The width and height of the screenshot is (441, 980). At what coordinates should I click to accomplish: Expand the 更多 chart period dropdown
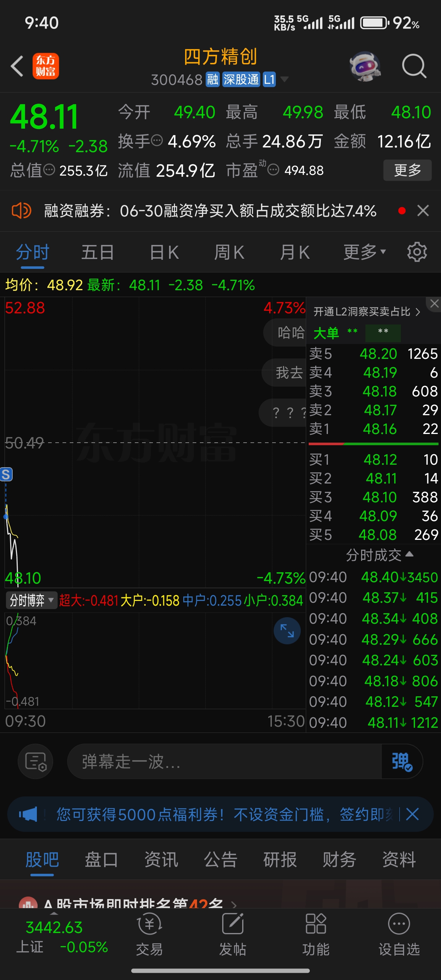click(364, 252)
